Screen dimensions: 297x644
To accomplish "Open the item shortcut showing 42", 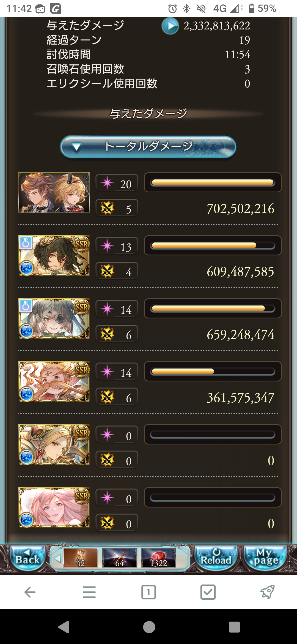I will [x=81, y=558].
